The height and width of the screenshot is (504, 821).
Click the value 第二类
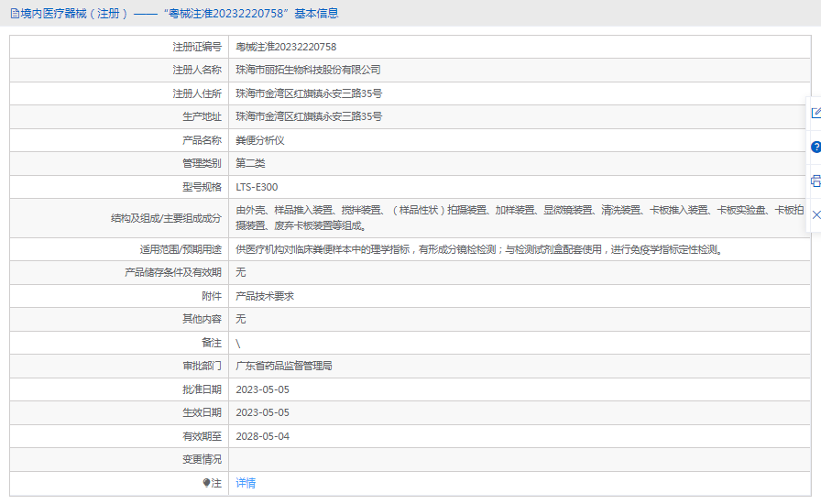pyautogui.click(x=250, y=163)
